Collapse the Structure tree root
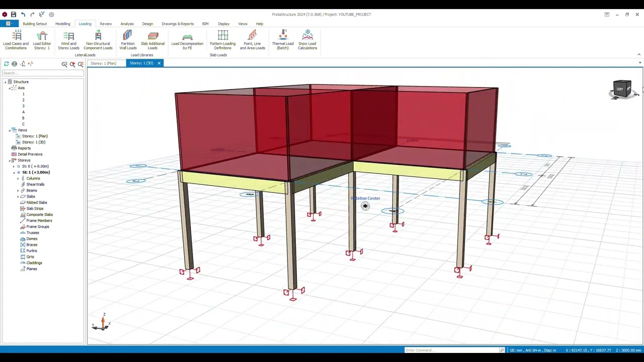Viewport: 644px width, 362px height. (5, 82)
